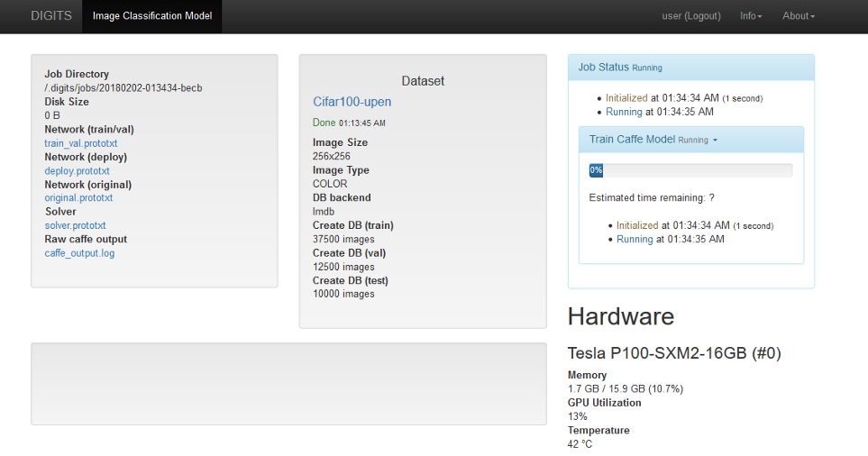This screenshot has height=456, width=868.
Task: Click the dataset Done status text
Action: click(x=324, y=123)
